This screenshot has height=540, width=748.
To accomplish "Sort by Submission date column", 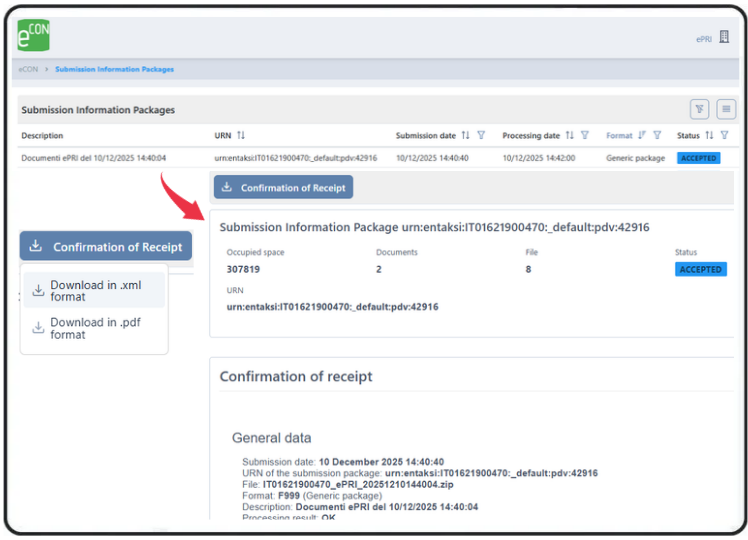I will (466, 135).
